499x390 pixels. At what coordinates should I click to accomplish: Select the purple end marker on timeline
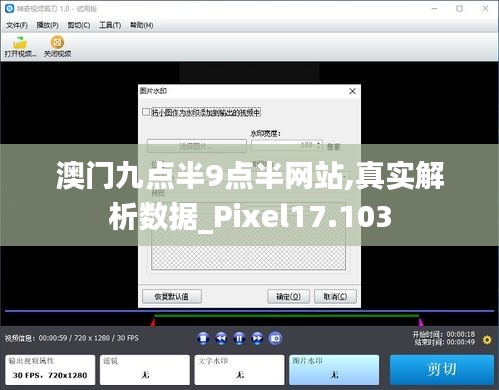(421, 322)
